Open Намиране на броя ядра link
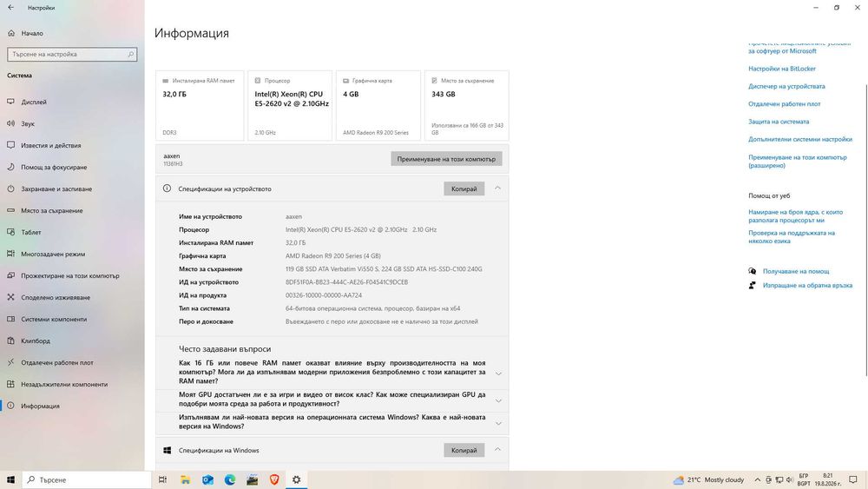The image size is (868, 489). click(795, 216)
